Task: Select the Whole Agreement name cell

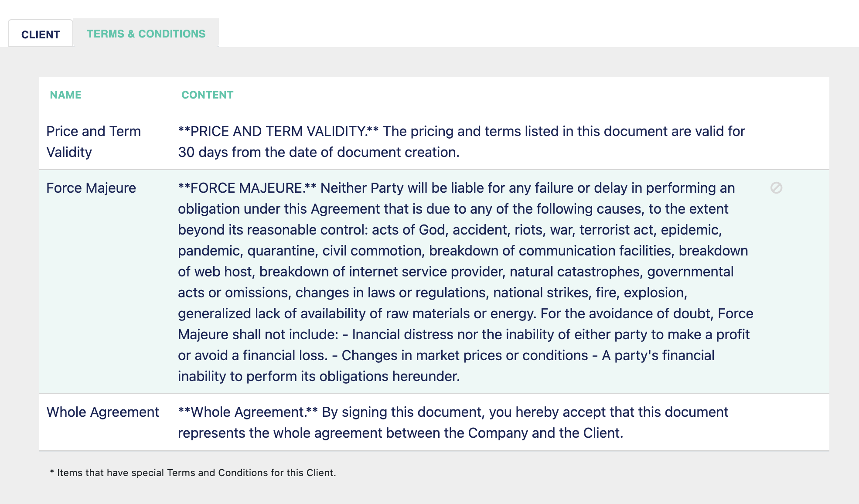Action: tap(103, 412)
